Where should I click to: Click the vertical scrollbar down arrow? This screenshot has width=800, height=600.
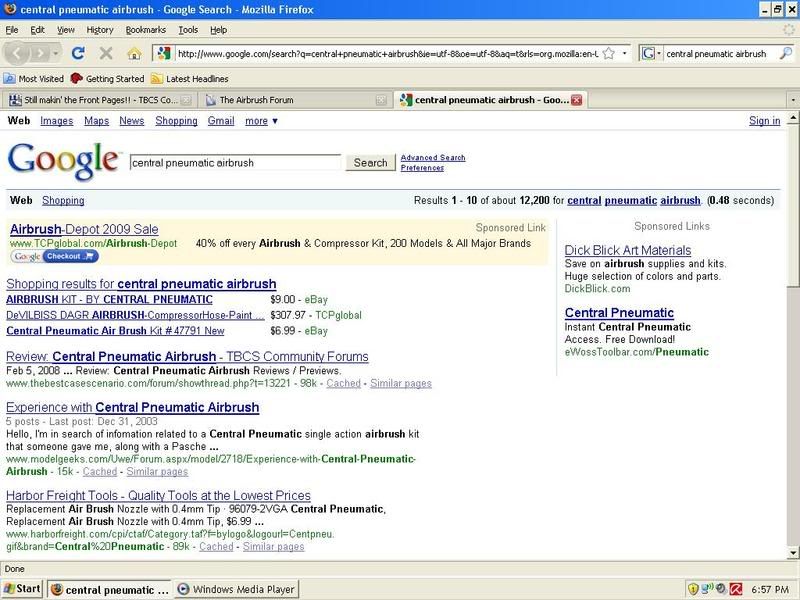point(793,553)
